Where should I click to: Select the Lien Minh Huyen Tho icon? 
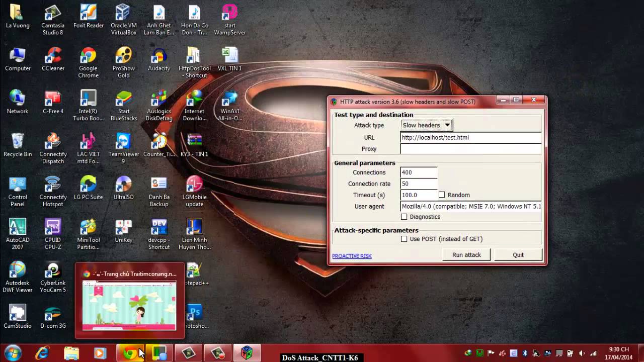coord(194,234)
